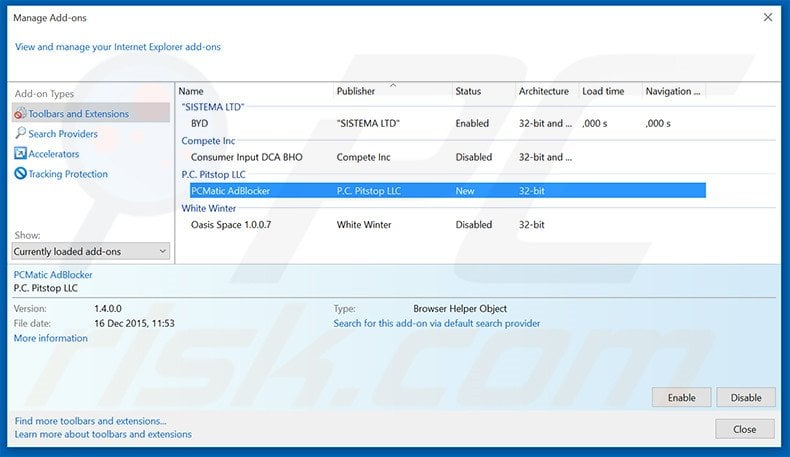Image resolution: width=790 pixels, height=457 pixels.
Task: Click the Enabled status of BYD
Action: point(472,123)
